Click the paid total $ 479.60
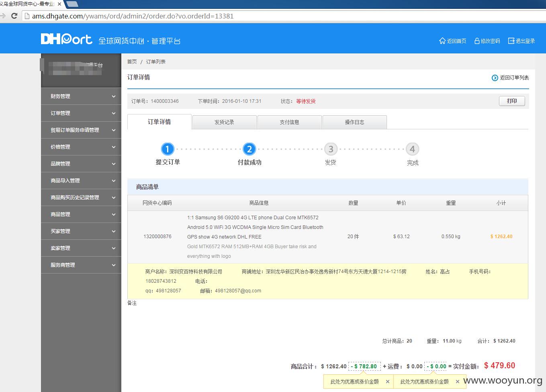This screenshot has width=546, height=392. pyautogui.click(x=499, y=365)
